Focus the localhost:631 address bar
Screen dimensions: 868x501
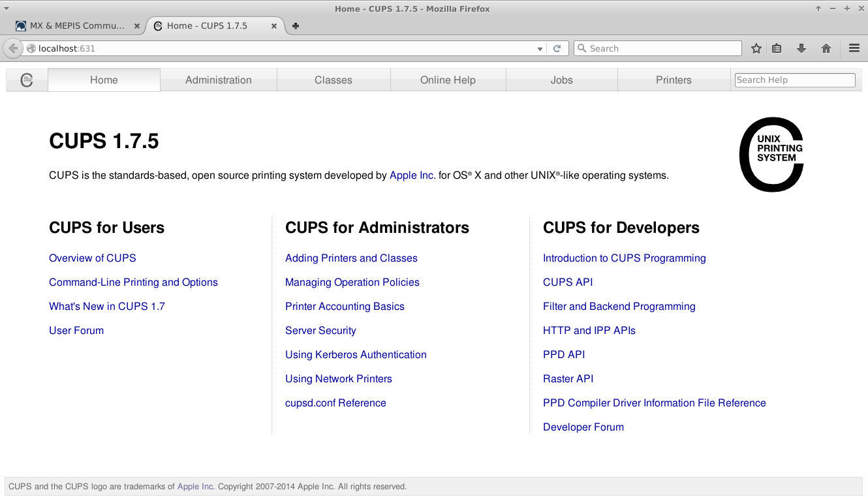[285, 48]
